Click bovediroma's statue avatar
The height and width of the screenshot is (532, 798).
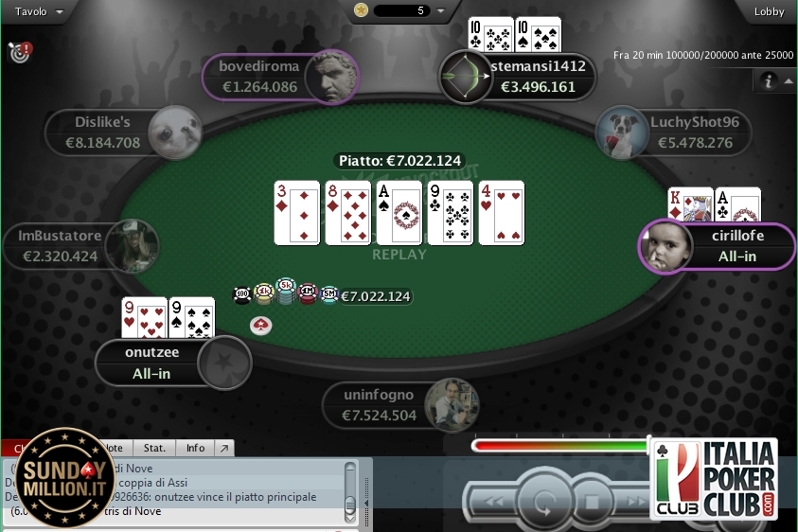pyautogui.click(x=332, y=78)
